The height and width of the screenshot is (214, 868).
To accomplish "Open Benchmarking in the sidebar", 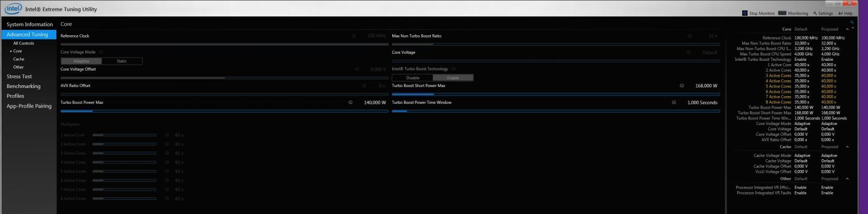I will (23, 86).
